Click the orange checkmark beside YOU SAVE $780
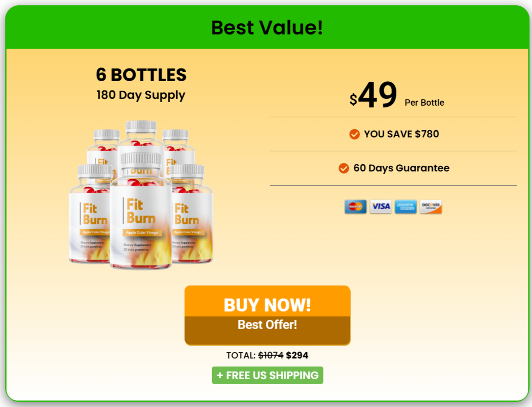532x407 pixels. pyautogui.click(x=354, y=134)
